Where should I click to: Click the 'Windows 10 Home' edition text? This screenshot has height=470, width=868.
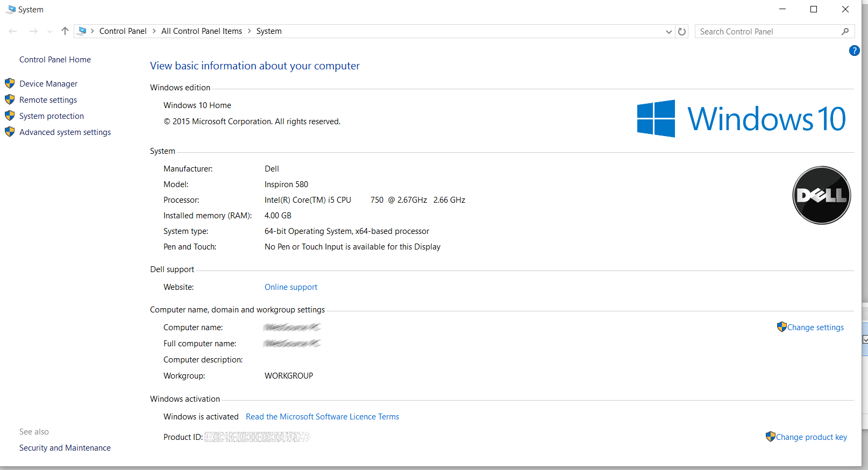(x=197, y=105)
